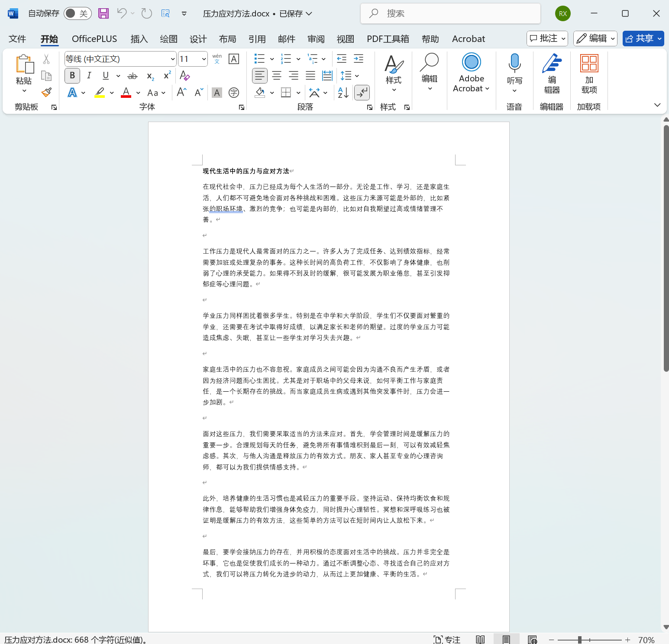Image resolution: width=669 pixels, height=644 pixels.
Task: Toggle underline formatting on
Action: (105, 76)
